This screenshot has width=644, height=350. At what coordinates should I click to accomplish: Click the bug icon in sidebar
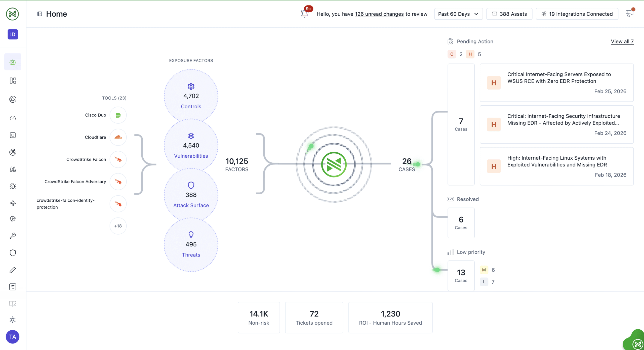13,186
